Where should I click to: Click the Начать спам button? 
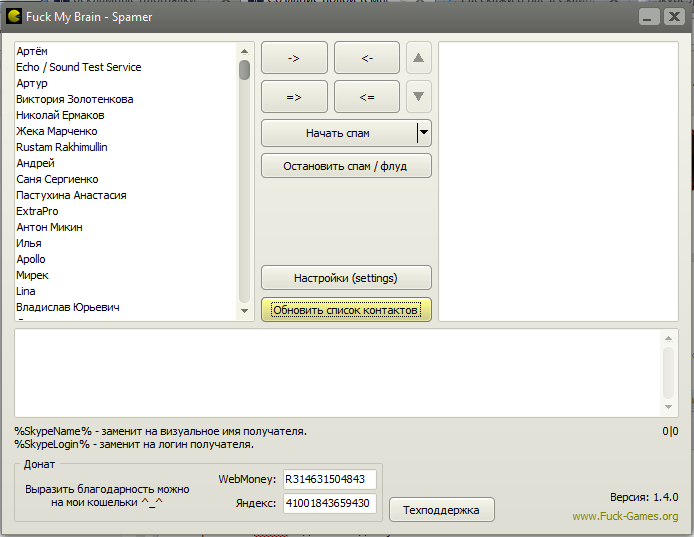coord(339,133)
